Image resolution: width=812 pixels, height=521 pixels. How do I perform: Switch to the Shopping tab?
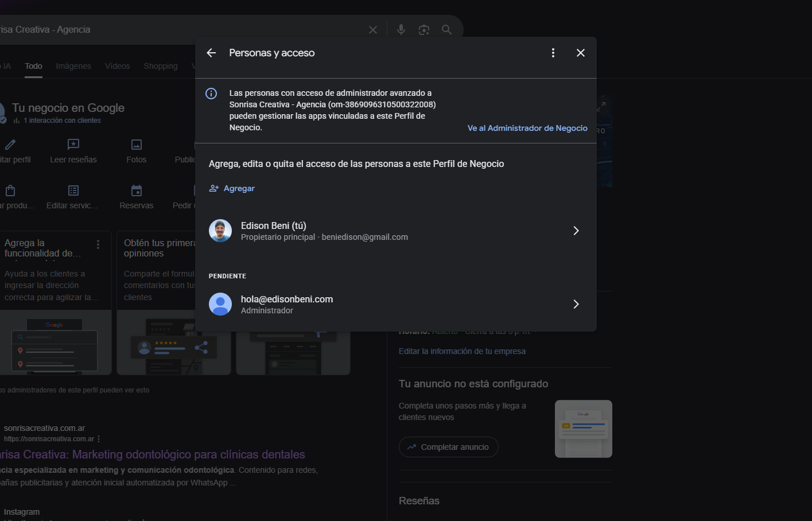click(x=161, y=66)
